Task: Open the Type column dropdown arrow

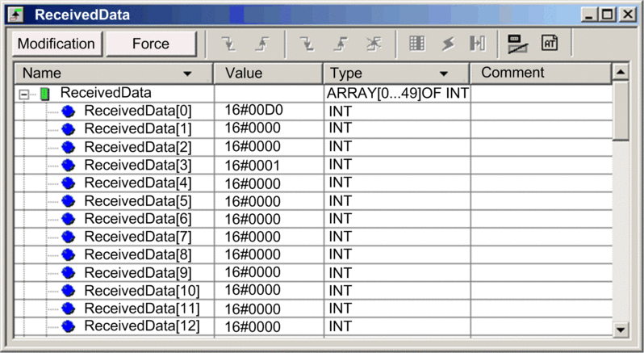Action: click(x=443, y=74)
